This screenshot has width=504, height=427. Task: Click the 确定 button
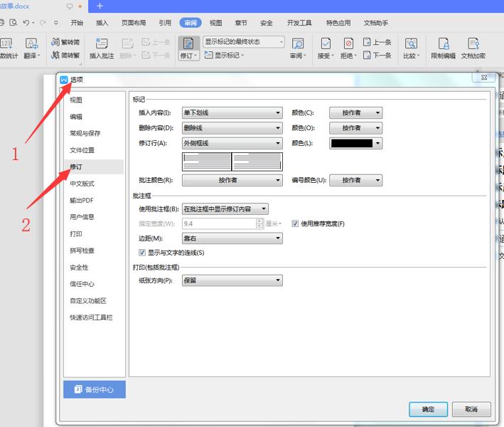coord(428,409)
